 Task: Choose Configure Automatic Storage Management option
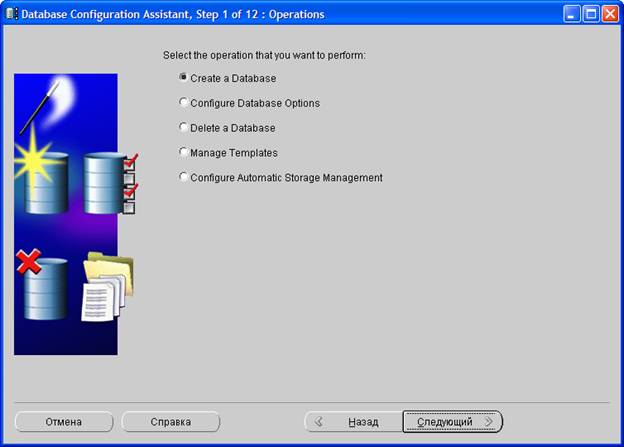point(182,178)
